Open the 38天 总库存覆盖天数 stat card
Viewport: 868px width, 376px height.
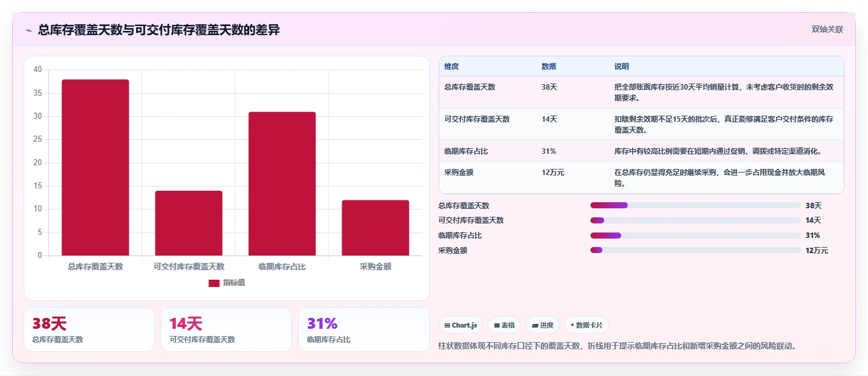point(90,329)
